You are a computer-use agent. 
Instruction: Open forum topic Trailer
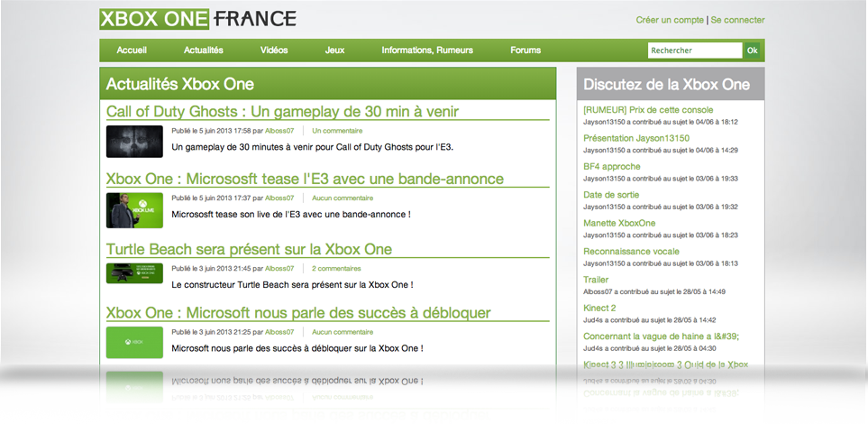coord(596,280)
